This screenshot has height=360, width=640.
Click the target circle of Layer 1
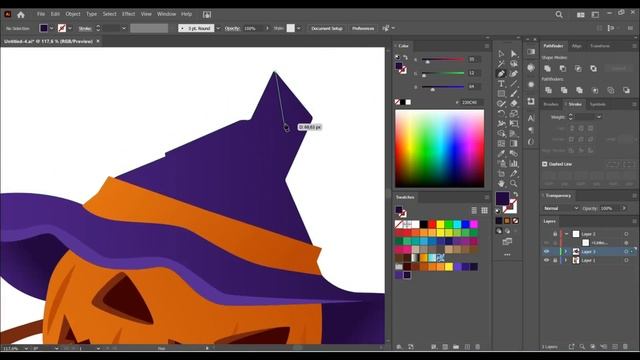click(626, 260)
